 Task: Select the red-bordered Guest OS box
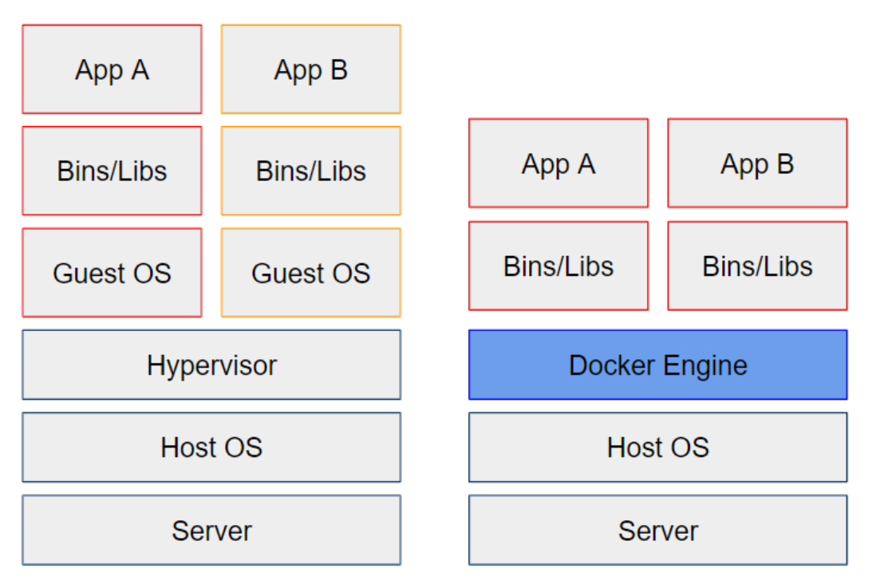[112, 273]
